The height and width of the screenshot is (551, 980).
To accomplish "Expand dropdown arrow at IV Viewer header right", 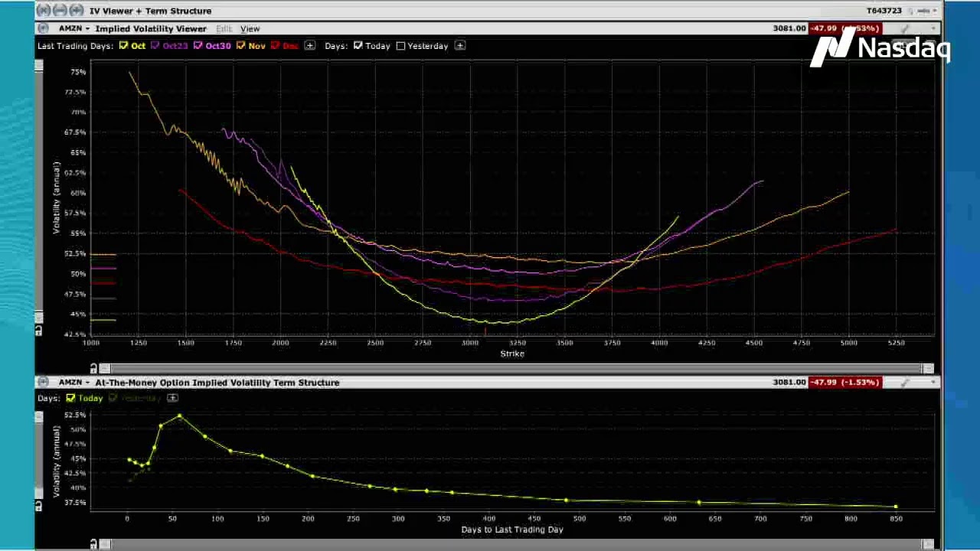I will [933, 28].
